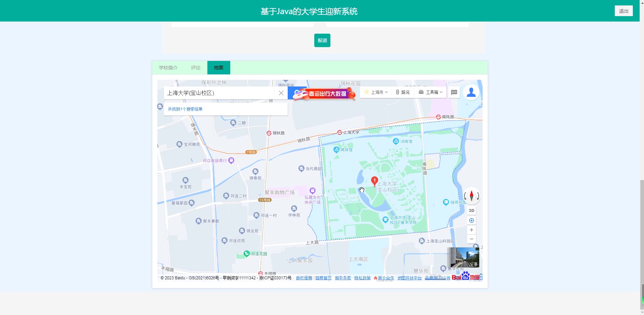This screenshot has width=644, height=315.
Task: Rotate map using compass left arrow
Action: click(x=466, y=196)
